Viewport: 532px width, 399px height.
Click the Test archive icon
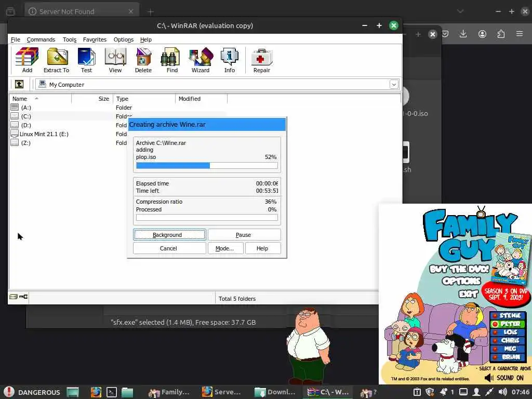(86, 60)
